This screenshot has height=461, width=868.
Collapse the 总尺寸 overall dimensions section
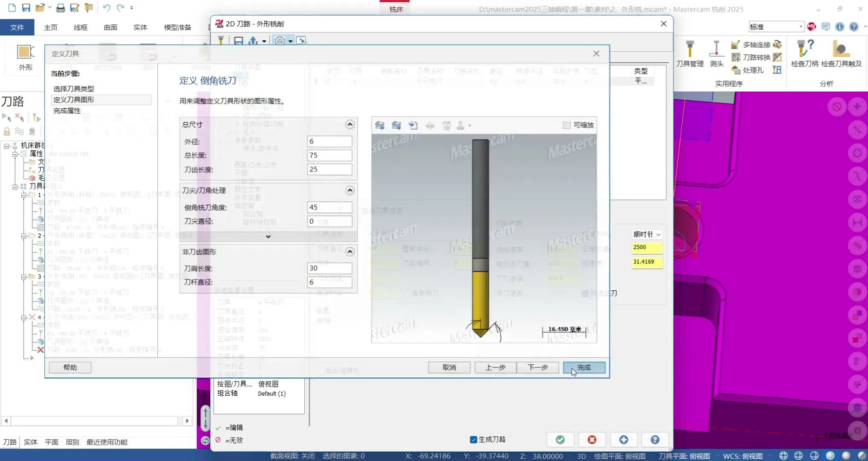click(350, 124)
